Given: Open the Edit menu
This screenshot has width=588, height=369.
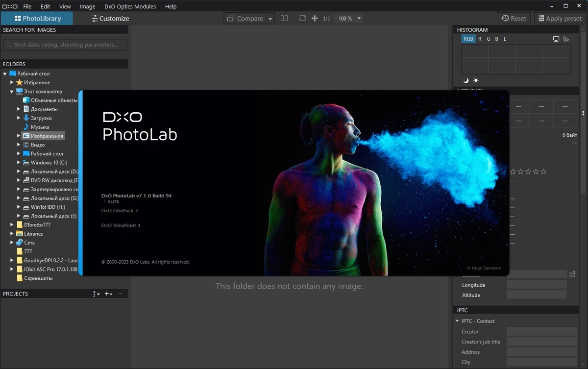Looking at the screenshot, I should (45, 6).
